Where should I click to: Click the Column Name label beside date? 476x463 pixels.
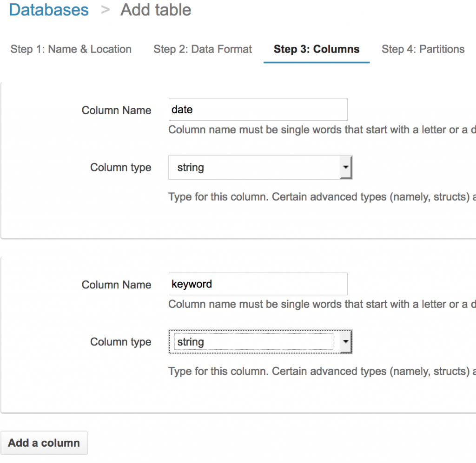[116, 111]
